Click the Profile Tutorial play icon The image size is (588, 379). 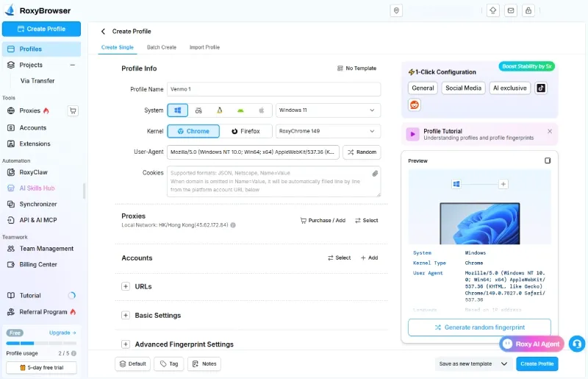pos(413,134)
